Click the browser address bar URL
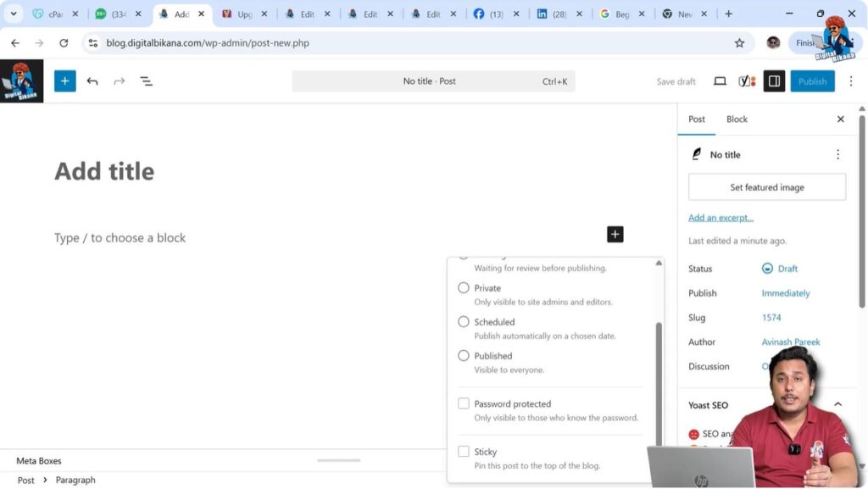The height and width of the screenshot is (489, 868). click(208, 42)
